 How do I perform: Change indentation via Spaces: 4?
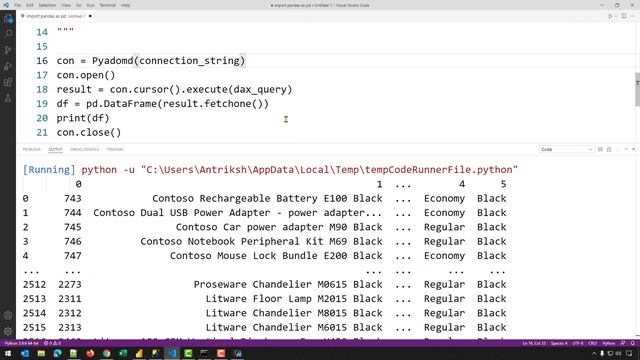point(559,343)
